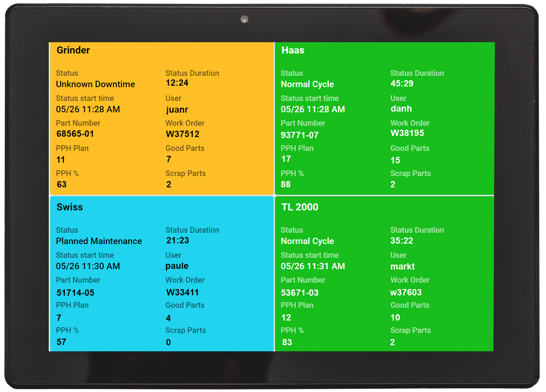
Task: Click Haas PPH % value 88
Action: [285, 184]
